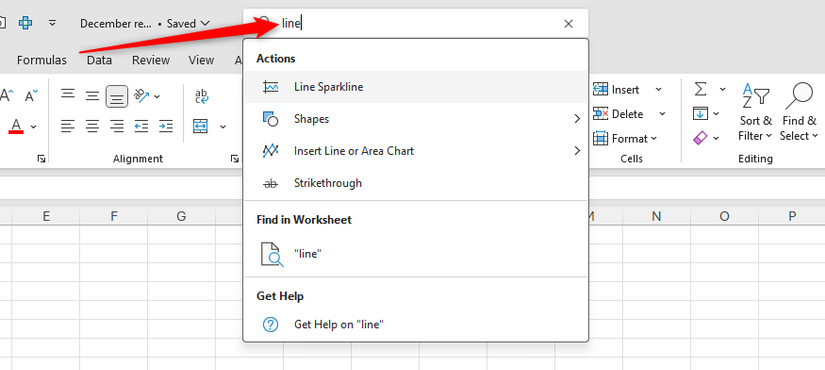Open the Format cells dropdown
Image resolution: width=825 pixels, height=370 pixels.
[625, 139]
